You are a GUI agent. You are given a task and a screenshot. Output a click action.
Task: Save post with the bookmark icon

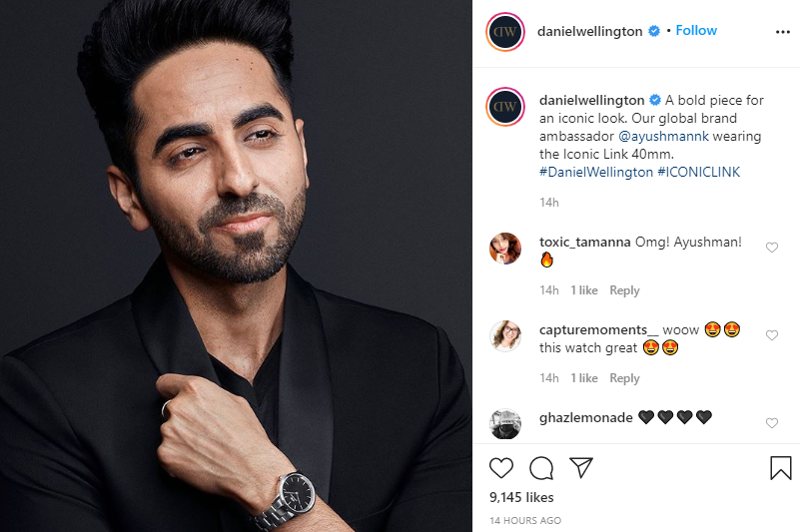pyautogui.click(x=781, y=468)
